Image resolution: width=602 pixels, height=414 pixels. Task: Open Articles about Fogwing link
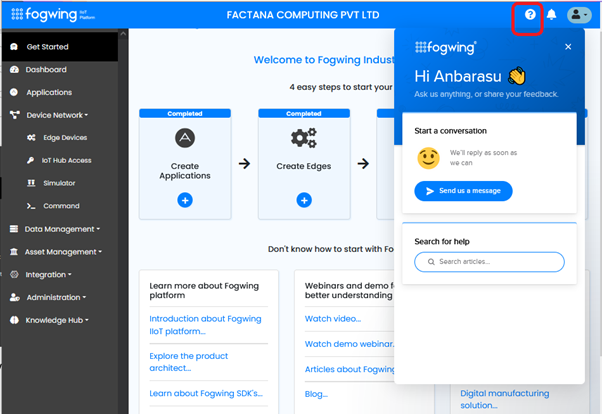[349, 369]
